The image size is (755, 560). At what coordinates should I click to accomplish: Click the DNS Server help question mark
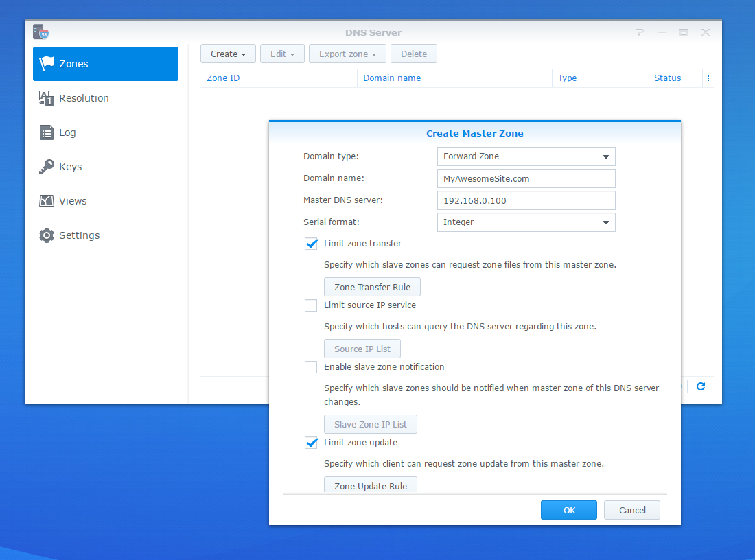point(640,32)
